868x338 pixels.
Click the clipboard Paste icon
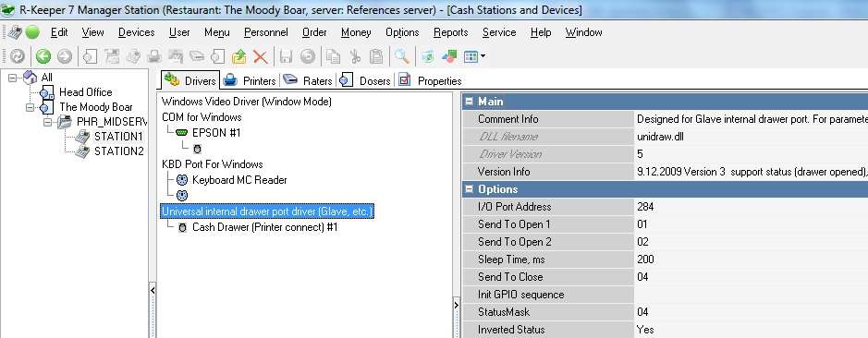376,56
